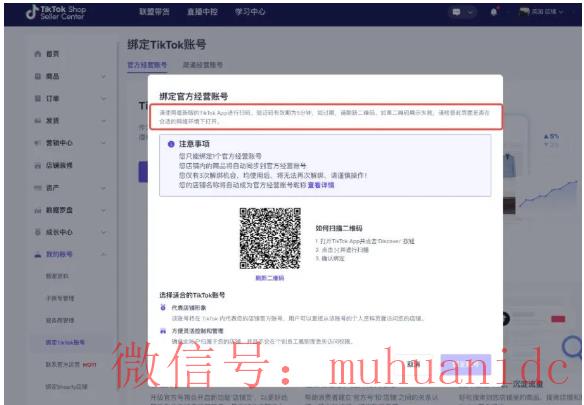Image resolution: width=584 pixels, height=405 pixels.
Task: Click the 我的账号 person icon
Action: (x=38, y=254)
